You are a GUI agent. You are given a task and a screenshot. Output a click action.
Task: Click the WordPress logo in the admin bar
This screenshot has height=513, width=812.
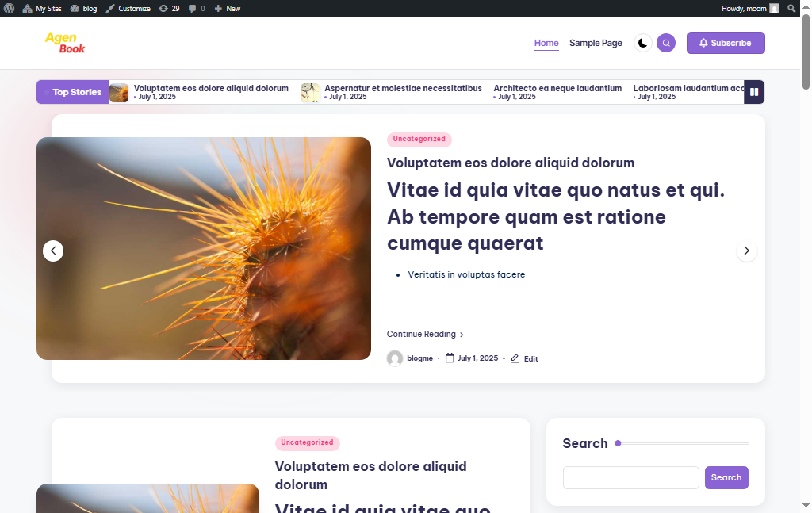(x=9, y=8)
